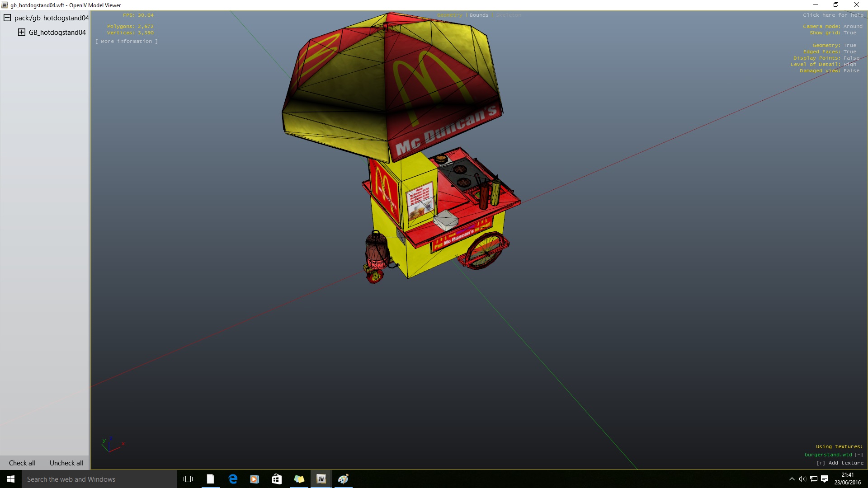Click the XYZ axis gizmo
The width and height of the screenshot is (868, 488).
(x=112, y=445)
